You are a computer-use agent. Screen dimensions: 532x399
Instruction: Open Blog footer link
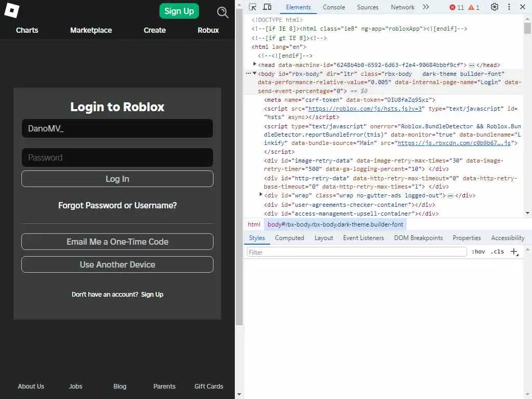pos(120,386)
